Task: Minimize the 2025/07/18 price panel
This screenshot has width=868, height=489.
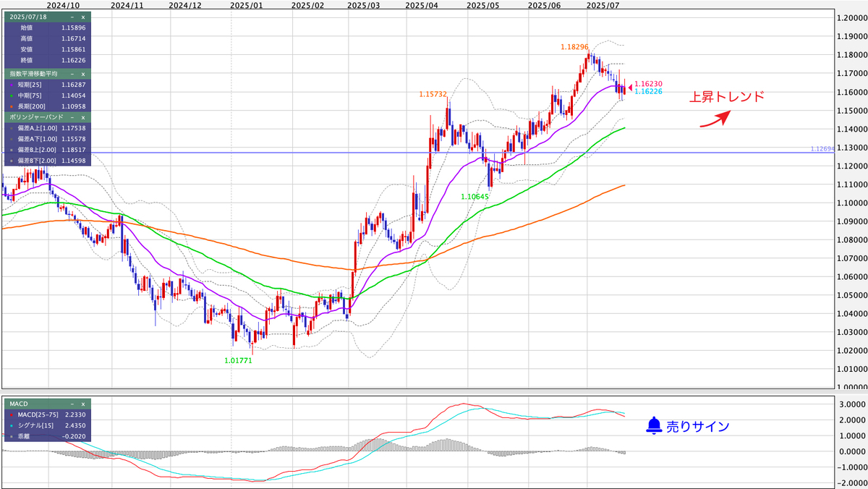Action: point(72,16)
